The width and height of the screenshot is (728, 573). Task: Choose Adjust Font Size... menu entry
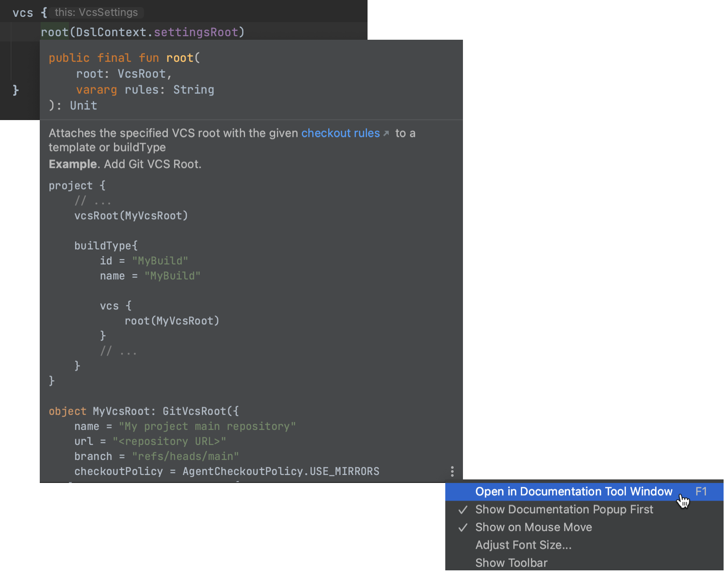coord(523,545)
